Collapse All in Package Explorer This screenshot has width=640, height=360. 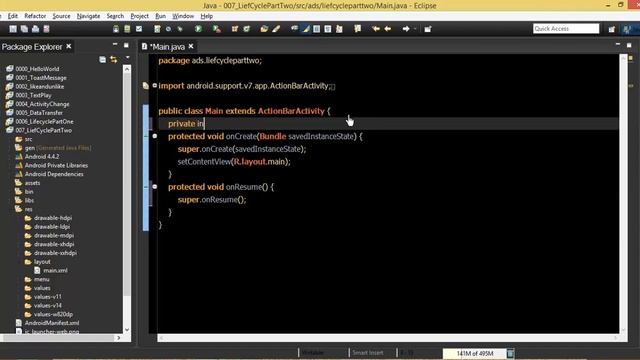coord(102,60)
